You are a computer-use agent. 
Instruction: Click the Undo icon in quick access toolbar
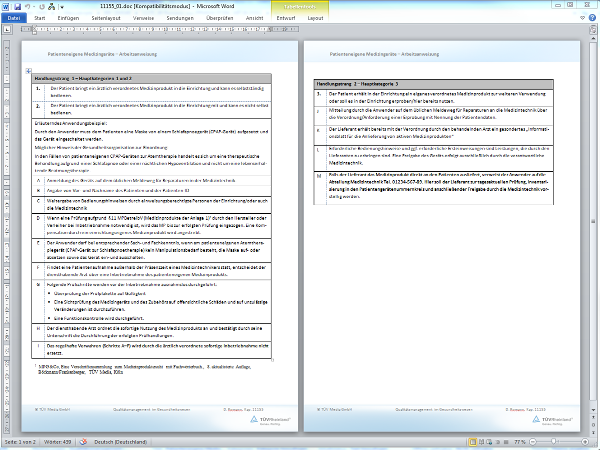click(x=30, y=6)
